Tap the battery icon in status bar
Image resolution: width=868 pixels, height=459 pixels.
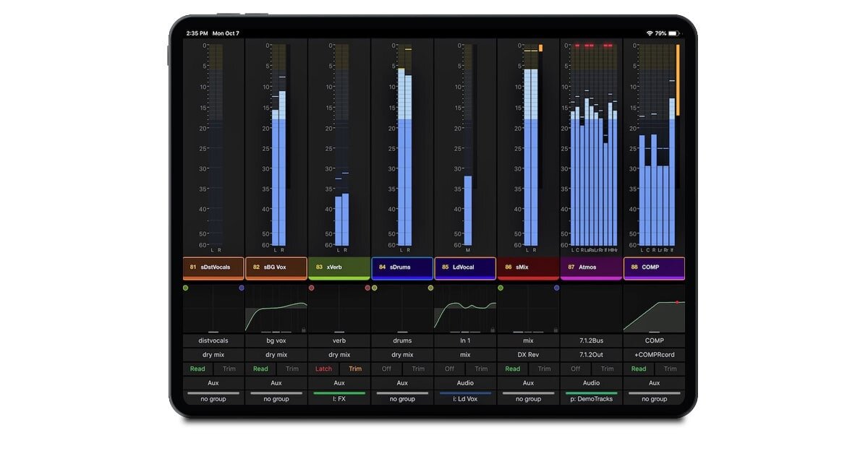click(674, 33)
